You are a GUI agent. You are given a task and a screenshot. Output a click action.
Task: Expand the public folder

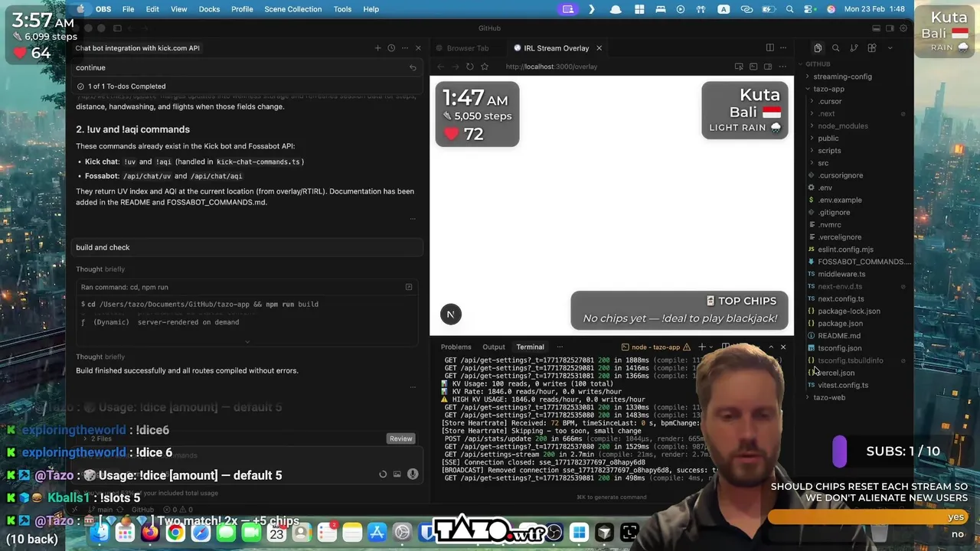click(828, 139)
